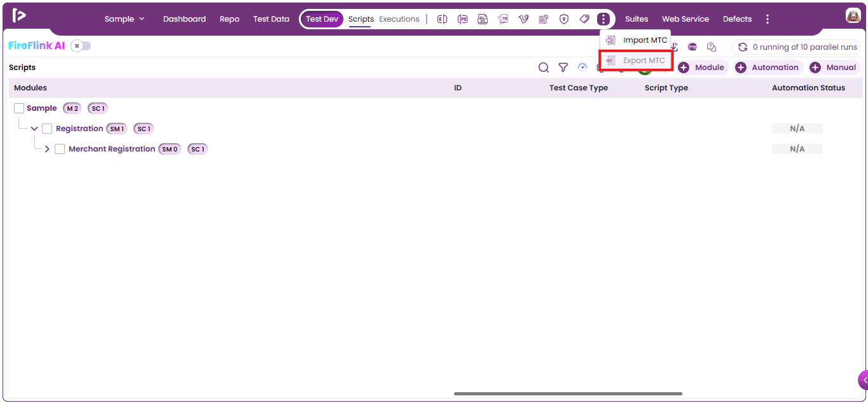Collapse the Registration module chevron

click(34, 129)
